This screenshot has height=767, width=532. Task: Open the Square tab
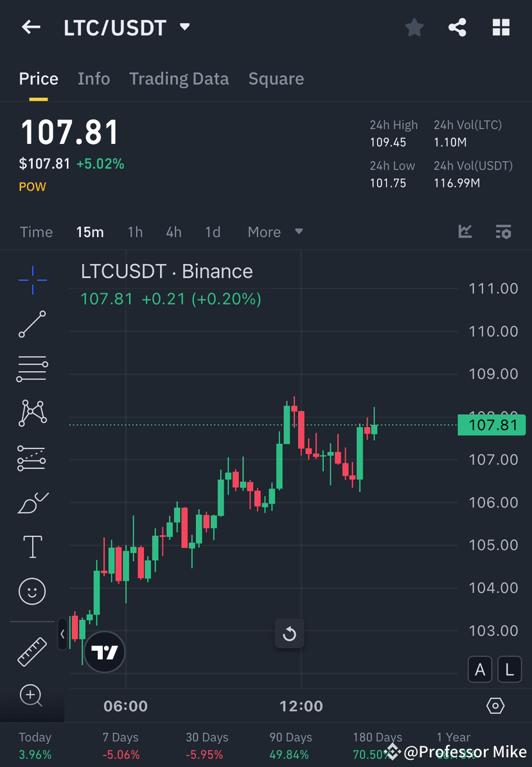coord(276,78)
